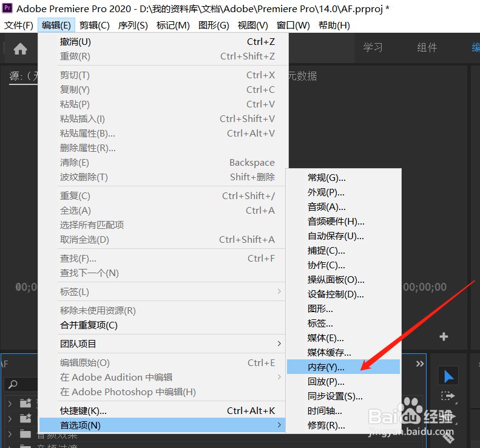This screenshot has width=480, height=448.
Task: Open 音频硬件(H)... preferences
Action: tap(343, 222)
